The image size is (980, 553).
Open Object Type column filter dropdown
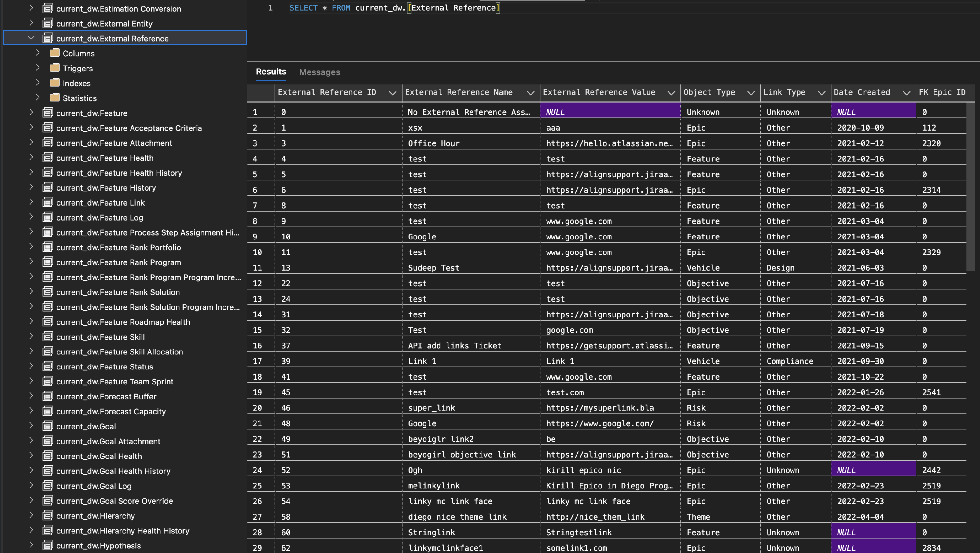[751, 93]
